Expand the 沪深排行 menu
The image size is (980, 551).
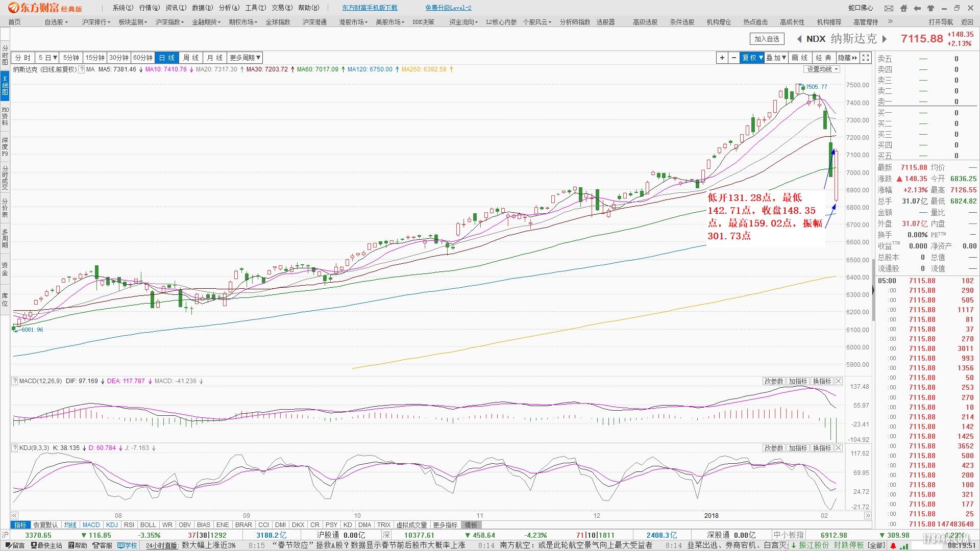coord(95,22)
